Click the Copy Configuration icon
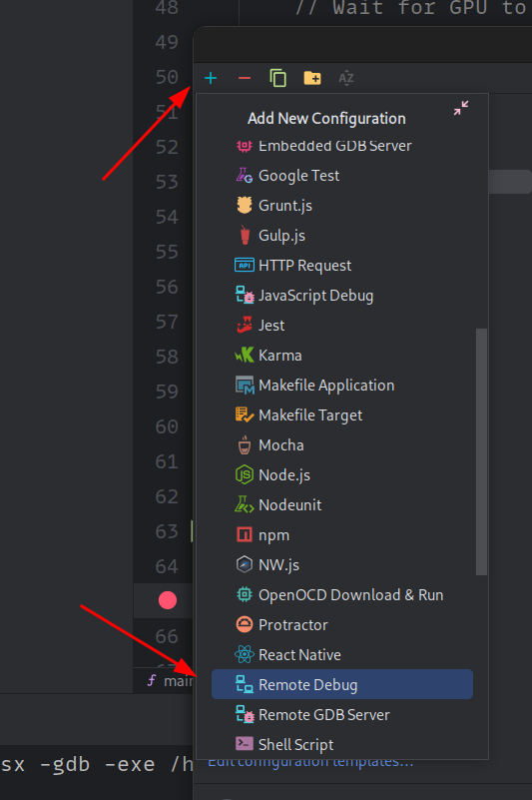Image resolution: width=532 pixels, height=800 pixels. point(278,78)
